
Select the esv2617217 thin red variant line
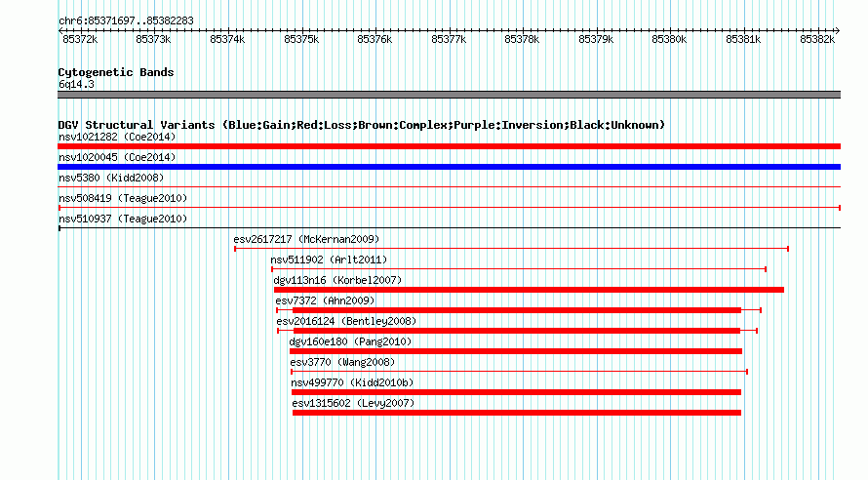(511, 249)
